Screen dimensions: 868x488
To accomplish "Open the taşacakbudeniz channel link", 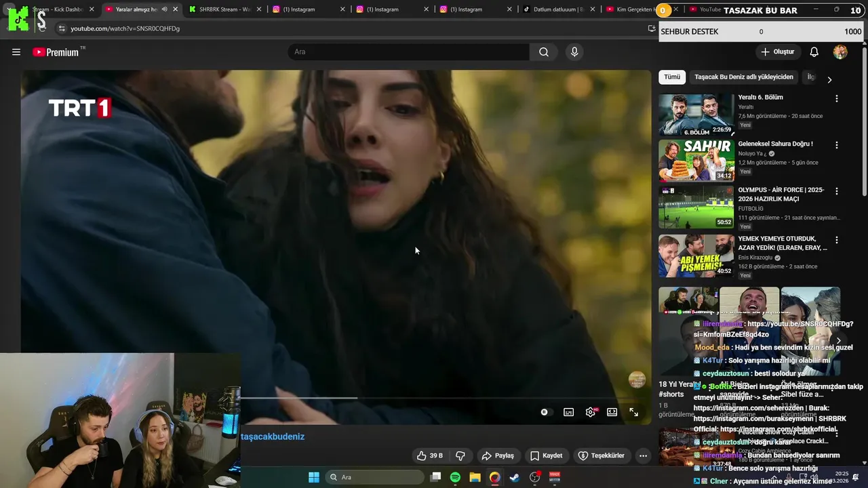I will [273, 436].
